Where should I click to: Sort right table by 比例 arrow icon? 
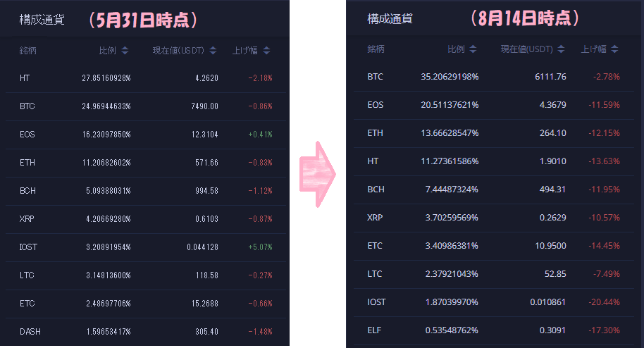tap(473, 49)
